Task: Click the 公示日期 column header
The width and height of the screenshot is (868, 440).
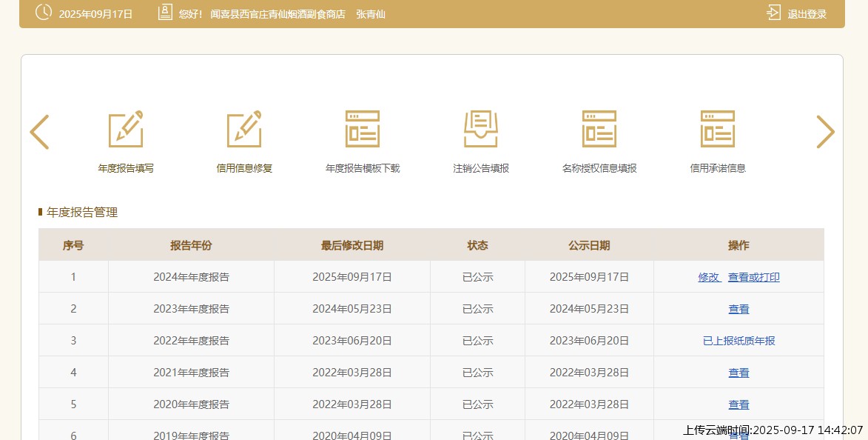Action: (x=589, y=245)
